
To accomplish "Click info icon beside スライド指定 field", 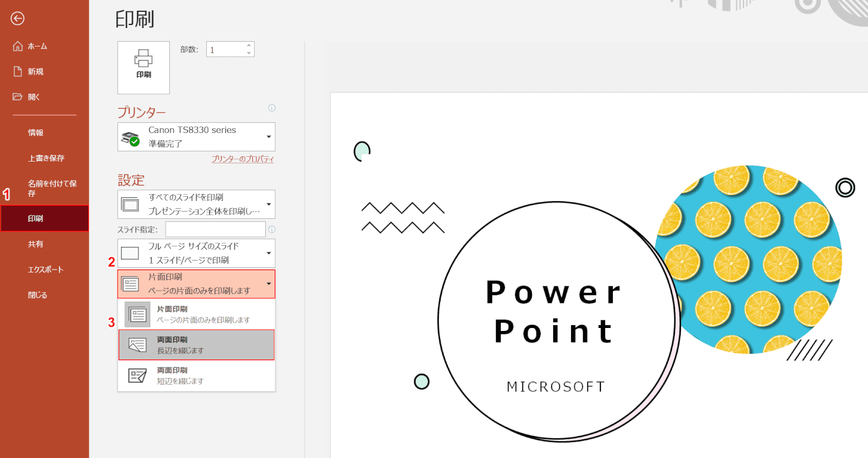I will pyautogui.click(x=272, y=229).
